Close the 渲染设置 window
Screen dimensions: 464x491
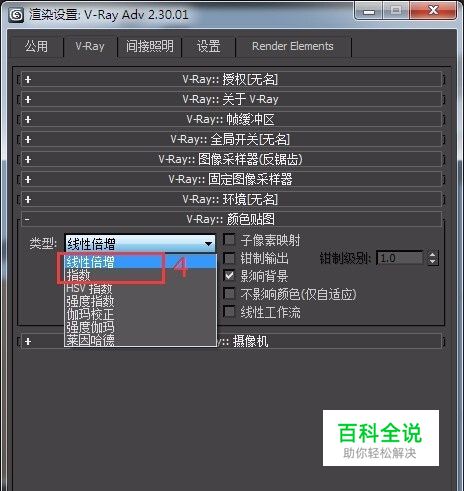pyautogui.click(x=433, y=11)
